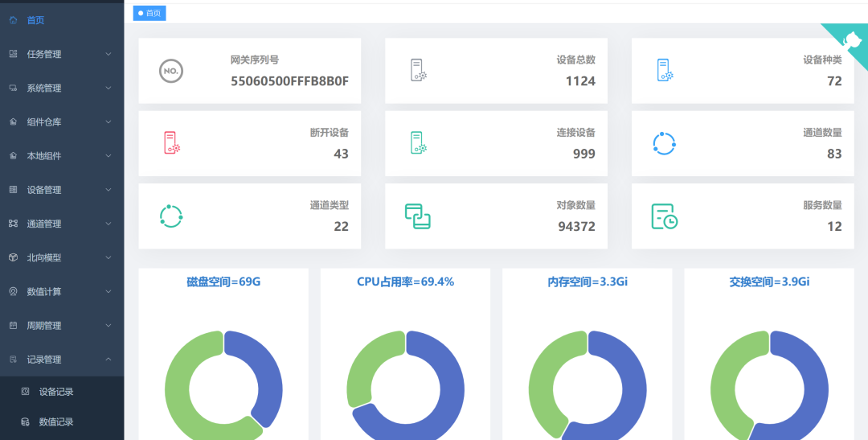Image resolution: width=868 pixels, height=440 pixels.
Task: Open the 首页 item in the sidebar
Action: click(x=35, y=20)
